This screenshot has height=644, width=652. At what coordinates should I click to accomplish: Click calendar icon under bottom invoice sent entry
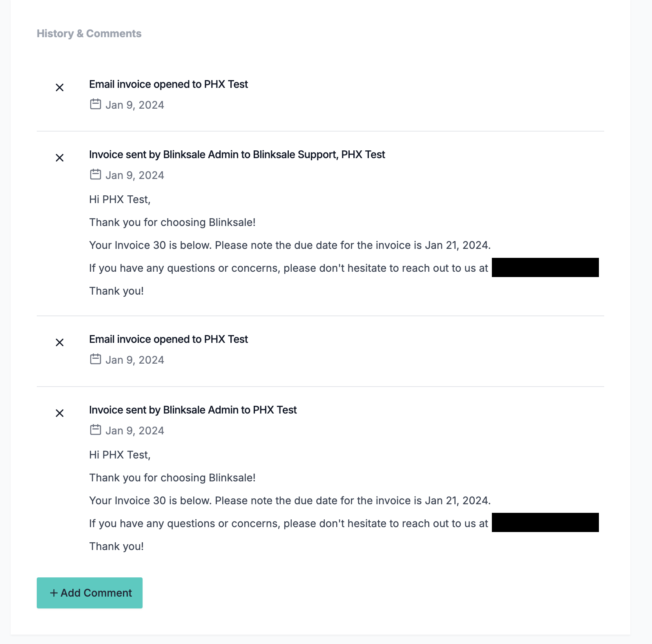point(95,430)
